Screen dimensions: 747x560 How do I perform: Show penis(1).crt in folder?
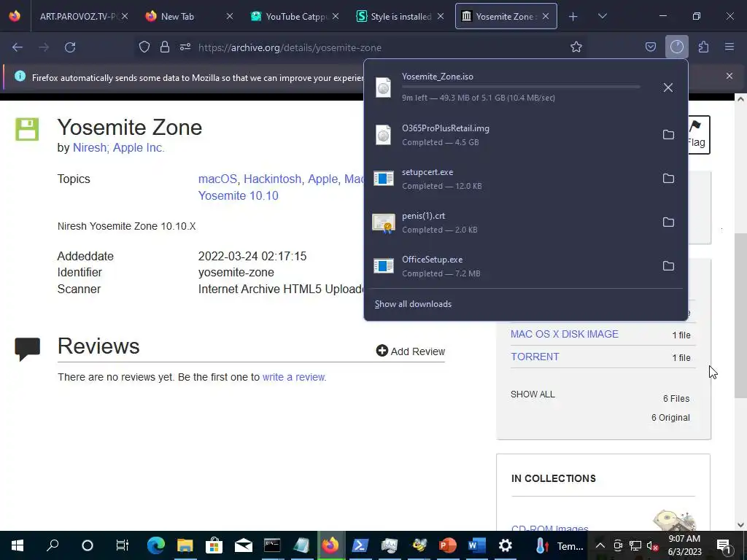click(x=668, y=222)
